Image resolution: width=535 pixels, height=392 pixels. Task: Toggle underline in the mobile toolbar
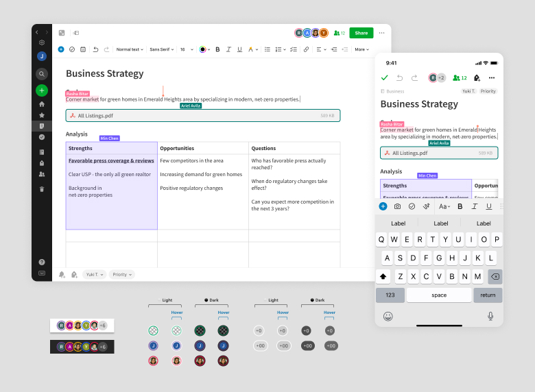pyautogui.click(x=488, y=206)
